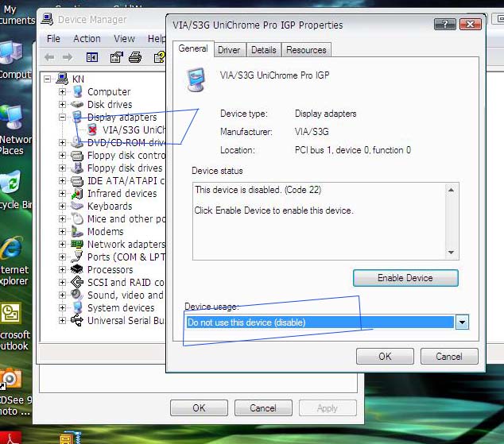This screenshot has height=444, width=504.
Task: Select the Display adapters label in tree
Action: pos(122,118)
